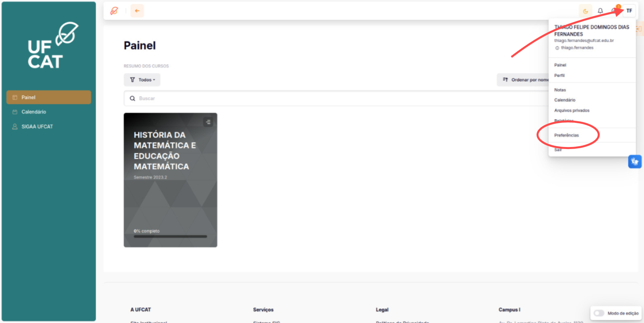Choose Sair to log out
Image resolution: width=644 pixels, height=323 pixels.
558,149
